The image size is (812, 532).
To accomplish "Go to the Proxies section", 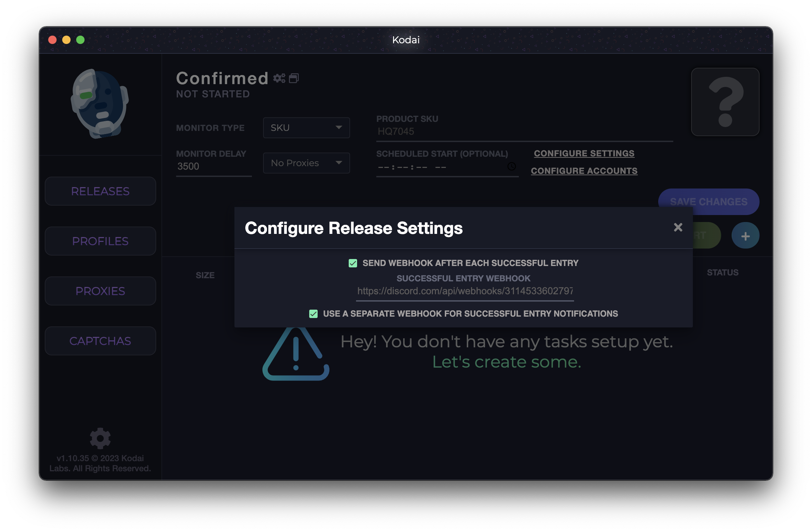I will 100,291.
